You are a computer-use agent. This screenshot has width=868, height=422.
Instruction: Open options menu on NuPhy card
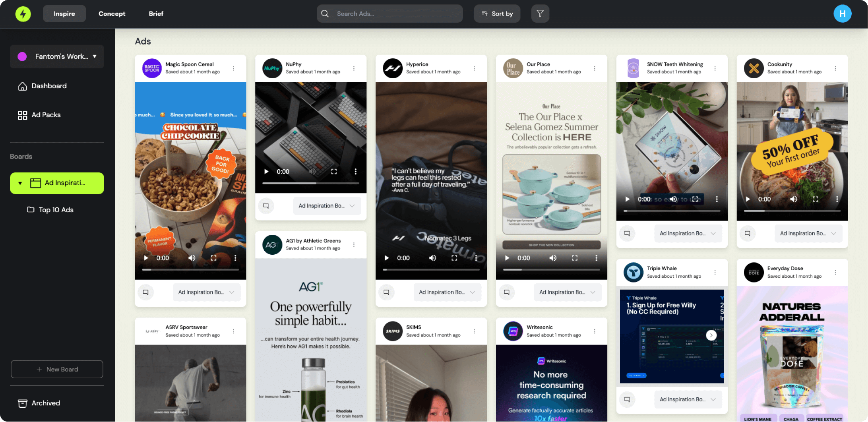point(354,68)
